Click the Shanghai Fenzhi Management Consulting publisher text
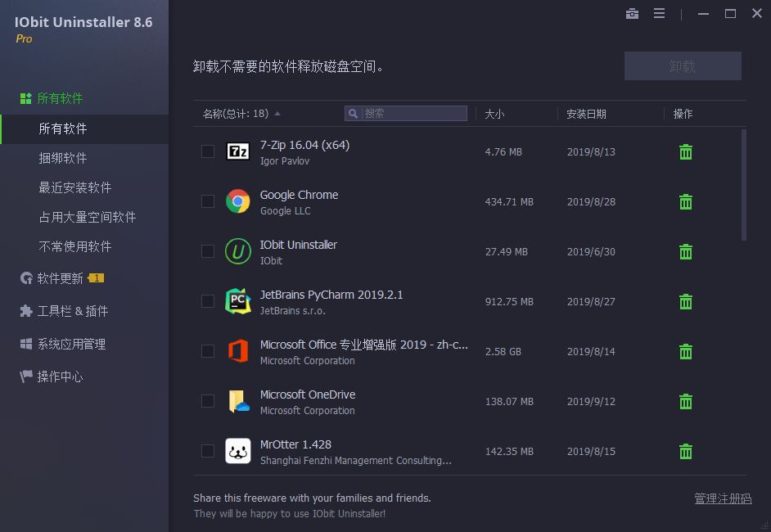The height and width of the screenshot is (532, 771). click(x=355, y=461)
